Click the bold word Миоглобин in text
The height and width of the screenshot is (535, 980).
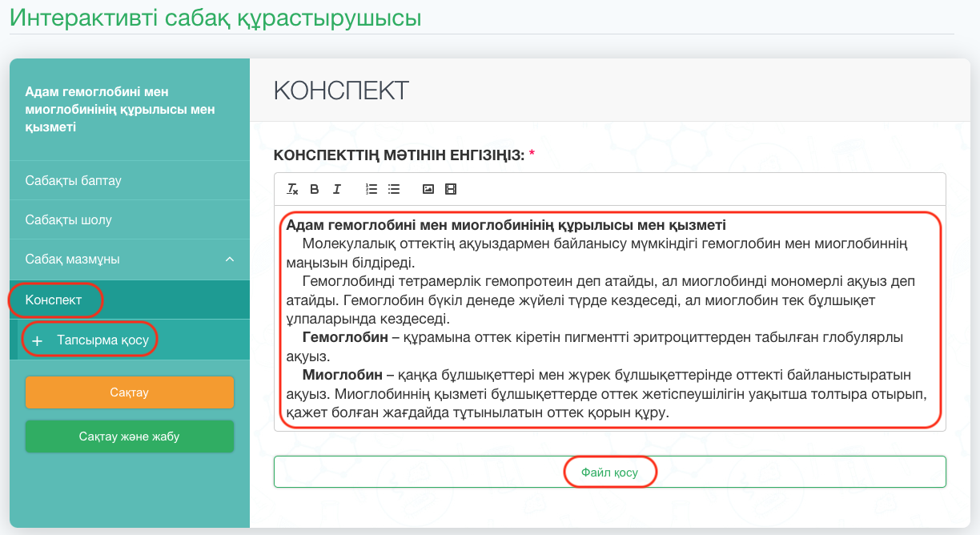(341, 375)
